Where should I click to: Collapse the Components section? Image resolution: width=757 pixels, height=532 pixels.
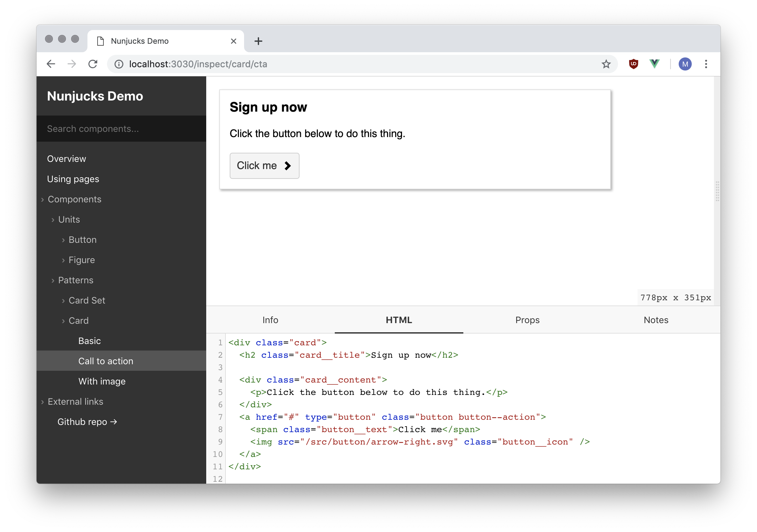point(74,199)
